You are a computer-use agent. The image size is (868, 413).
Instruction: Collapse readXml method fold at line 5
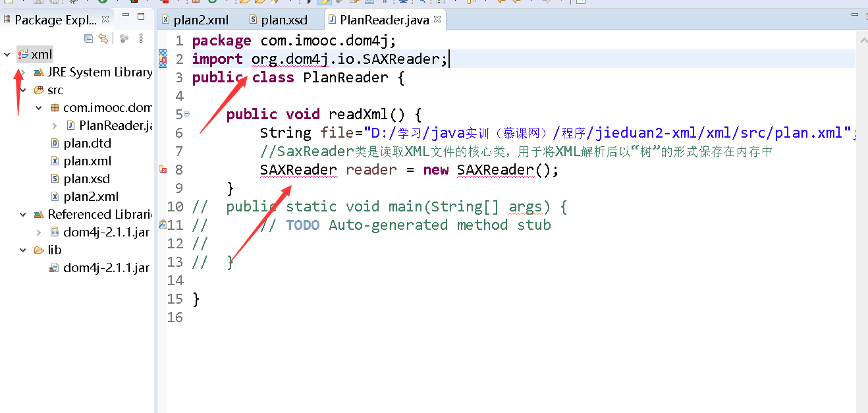[x=187, y=114]
